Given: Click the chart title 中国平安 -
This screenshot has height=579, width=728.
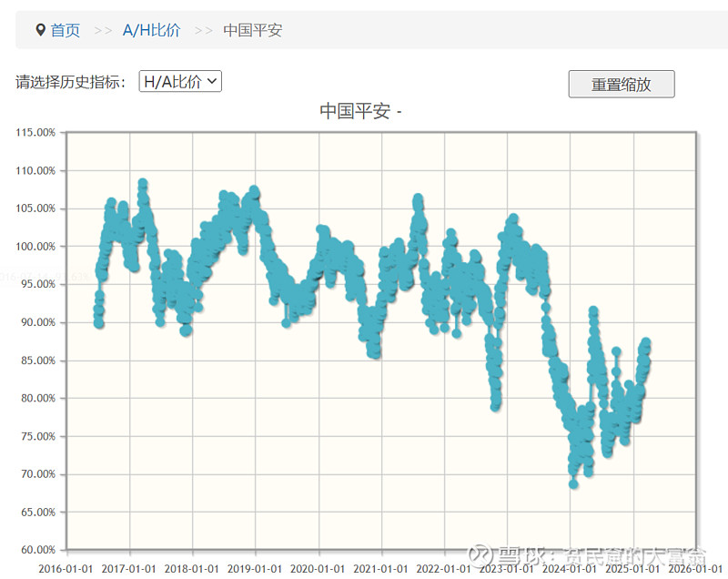Looking at the screenshot, I should point(360,111).
